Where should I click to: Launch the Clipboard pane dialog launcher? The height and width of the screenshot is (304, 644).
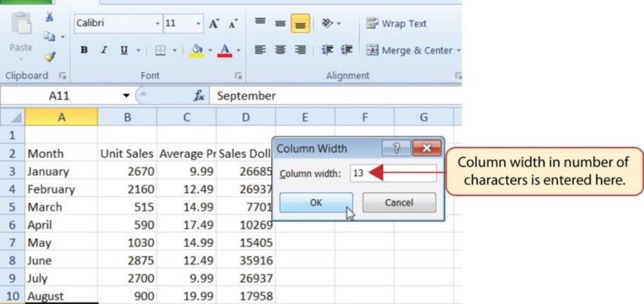pos(62,76)
